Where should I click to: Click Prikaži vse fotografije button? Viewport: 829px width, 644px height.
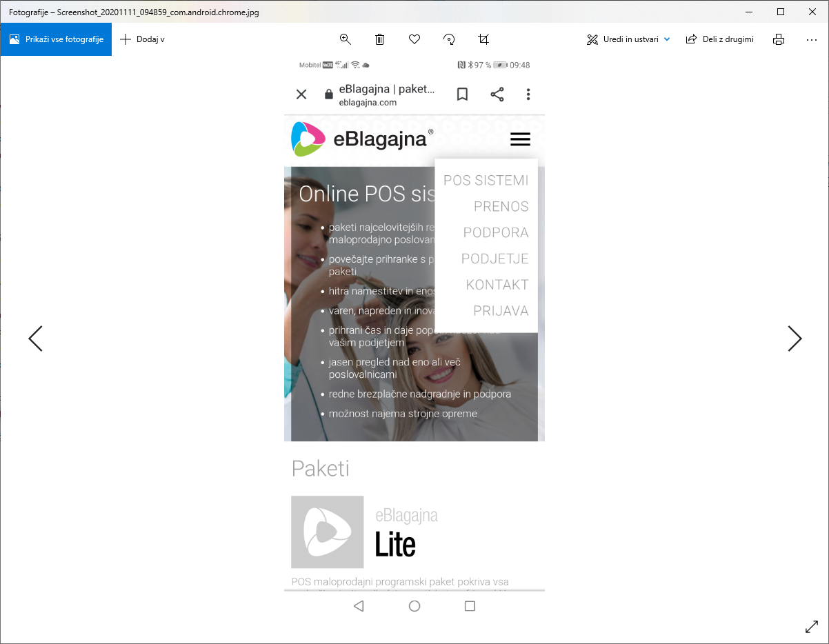[56, 39]
